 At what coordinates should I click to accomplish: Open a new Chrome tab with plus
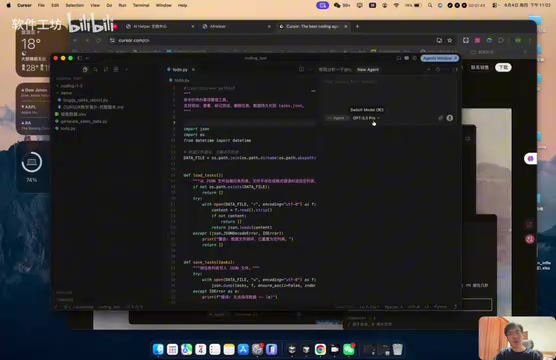[x=357, y=26]
